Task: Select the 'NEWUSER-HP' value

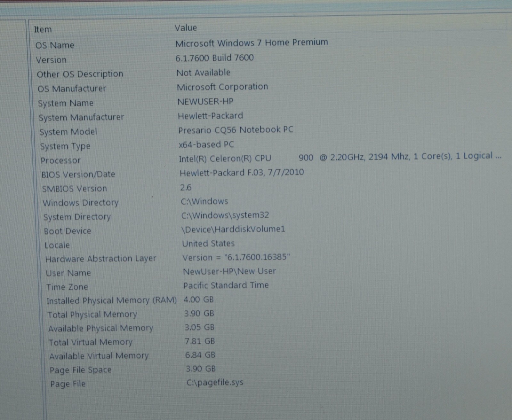Action: click(205, 102)
